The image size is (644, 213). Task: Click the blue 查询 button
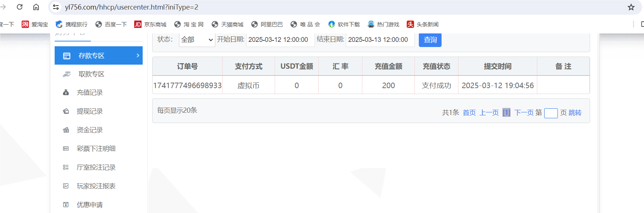tap(430, 40)
